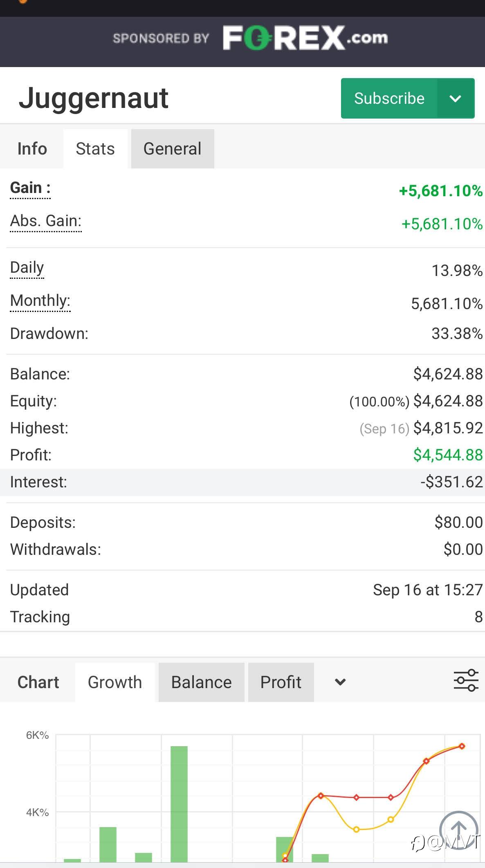
Task: Click the Juggernaut system title
Action: (94, 98)
